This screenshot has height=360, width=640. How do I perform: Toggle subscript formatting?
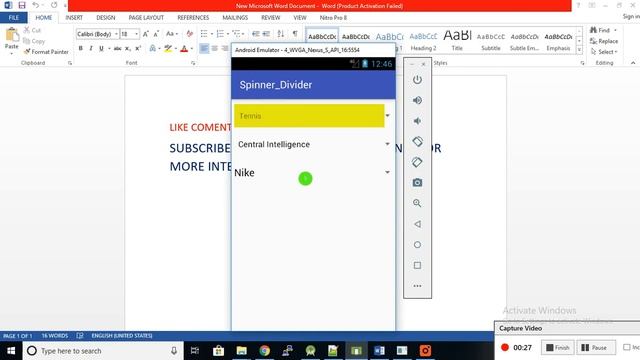click(x=128, y=49)
